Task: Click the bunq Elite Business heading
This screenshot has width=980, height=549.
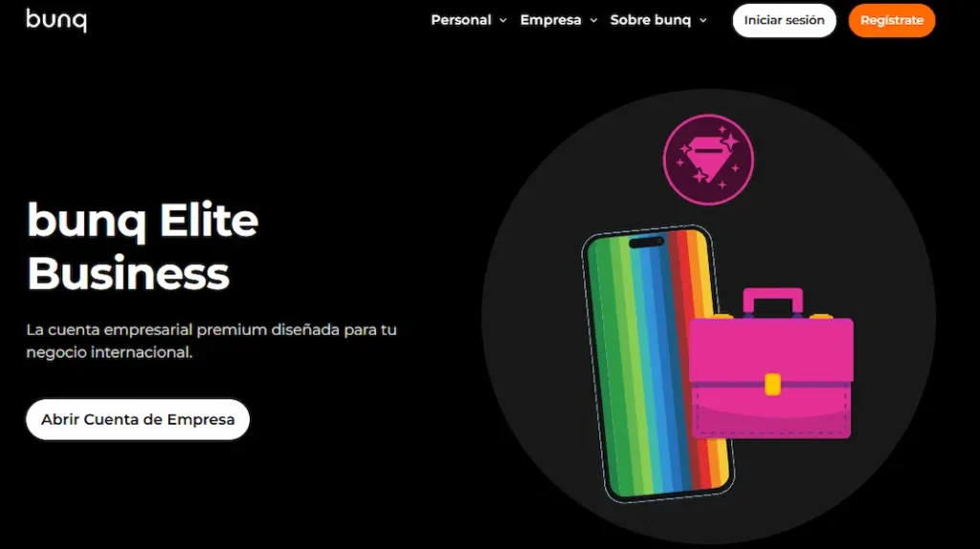Action: coord(143,247)
